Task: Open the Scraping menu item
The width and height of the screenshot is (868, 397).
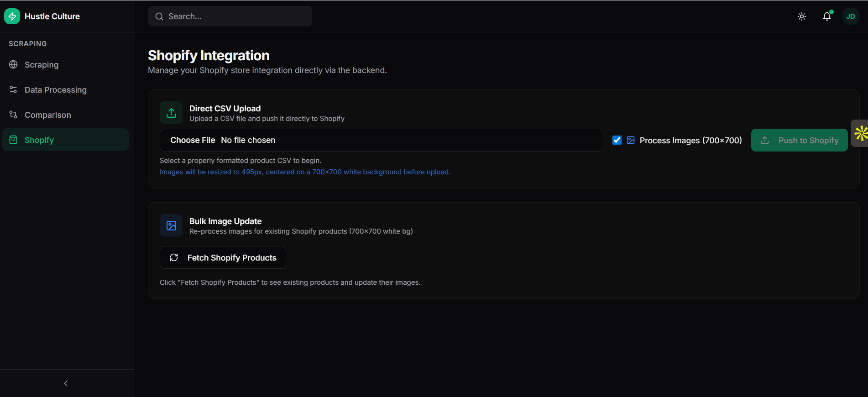Action: coord(66,64)
